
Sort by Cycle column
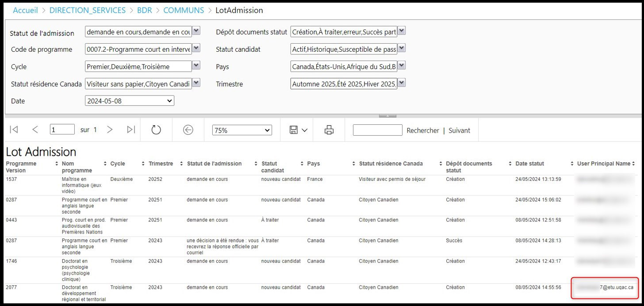[x=143, y=164]
